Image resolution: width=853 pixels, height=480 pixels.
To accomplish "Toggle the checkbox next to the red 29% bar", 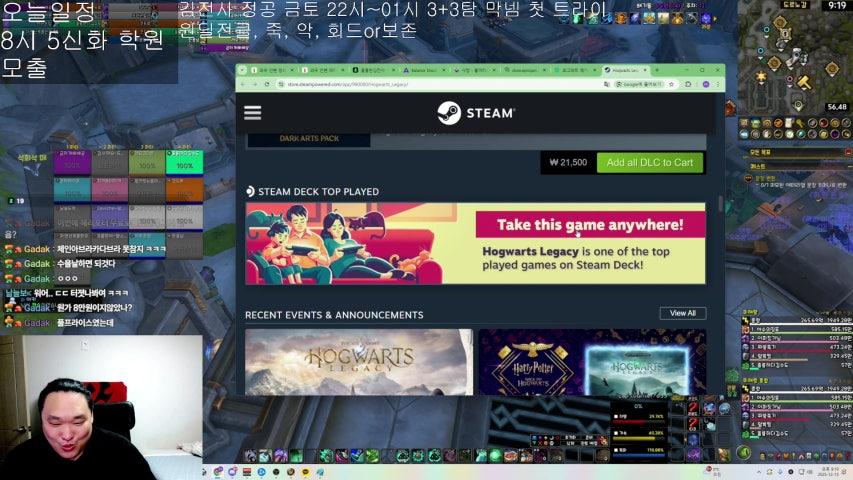I will (x=616, y=416).
